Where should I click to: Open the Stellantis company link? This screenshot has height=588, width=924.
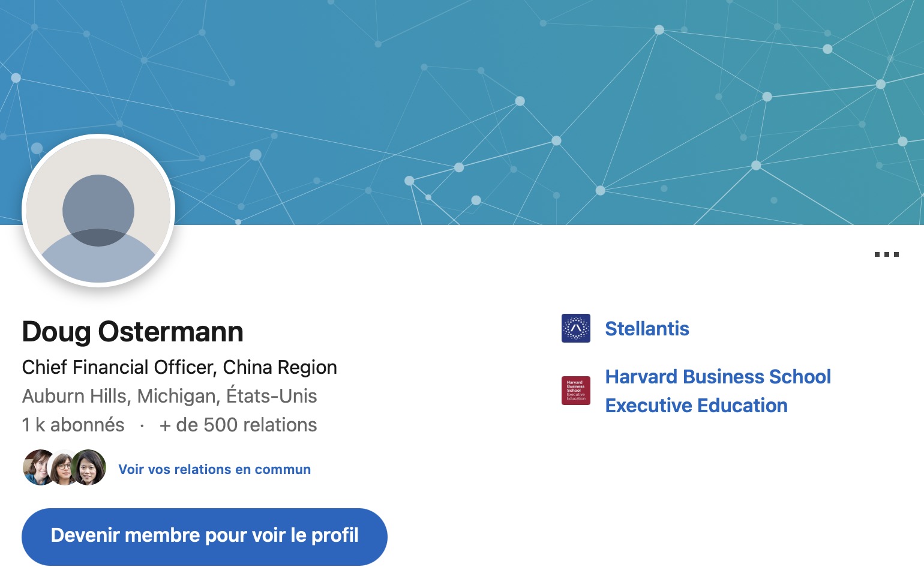click(647, 329)
